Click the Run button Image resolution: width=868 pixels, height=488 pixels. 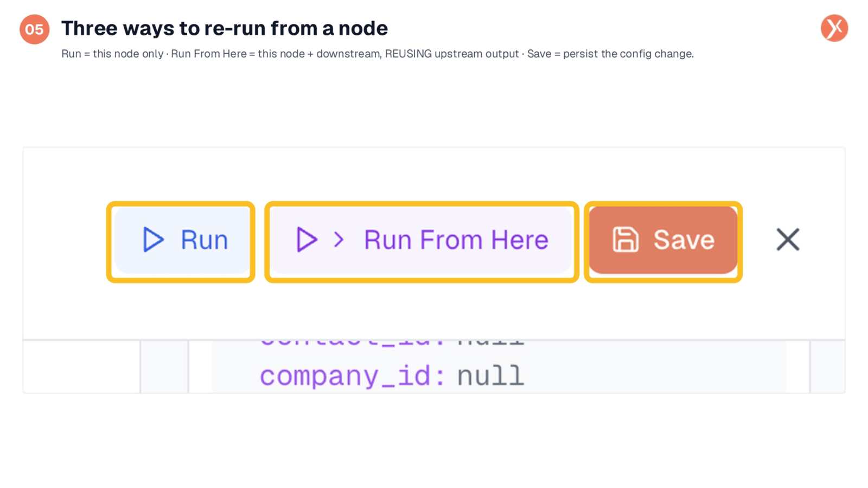point(181,240)
